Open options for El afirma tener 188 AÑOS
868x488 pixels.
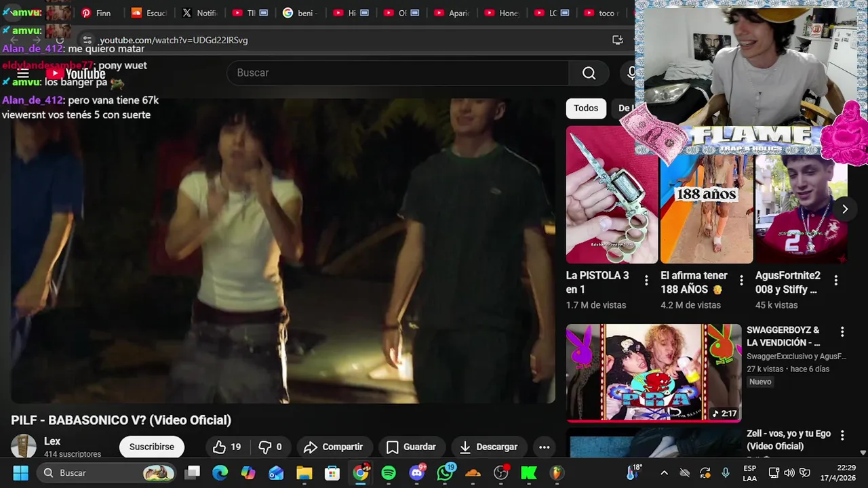tap(741, 280)
